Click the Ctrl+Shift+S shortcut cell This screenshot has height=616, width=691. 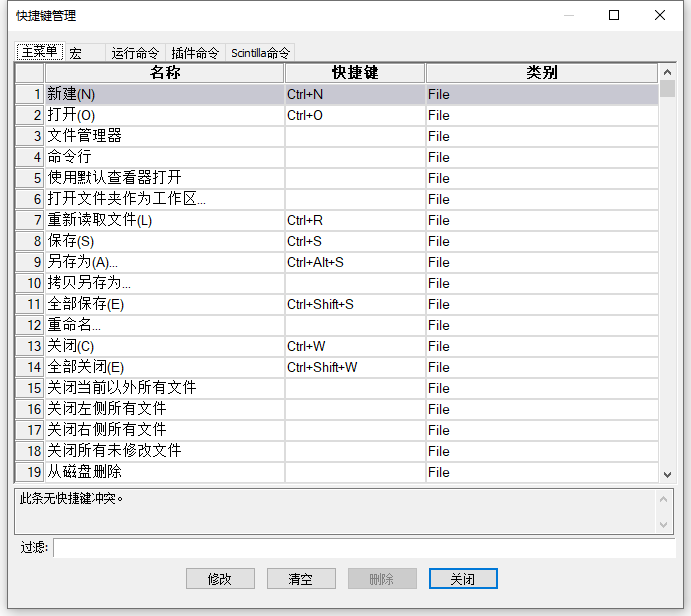click(355, 304)
